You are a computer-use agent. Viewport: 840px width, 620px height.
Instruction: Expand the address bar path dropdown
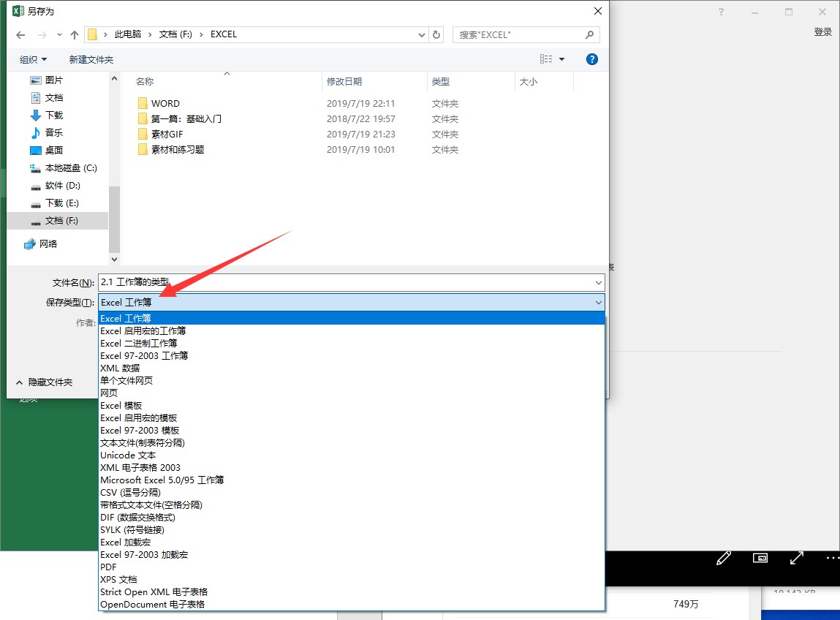422,34
